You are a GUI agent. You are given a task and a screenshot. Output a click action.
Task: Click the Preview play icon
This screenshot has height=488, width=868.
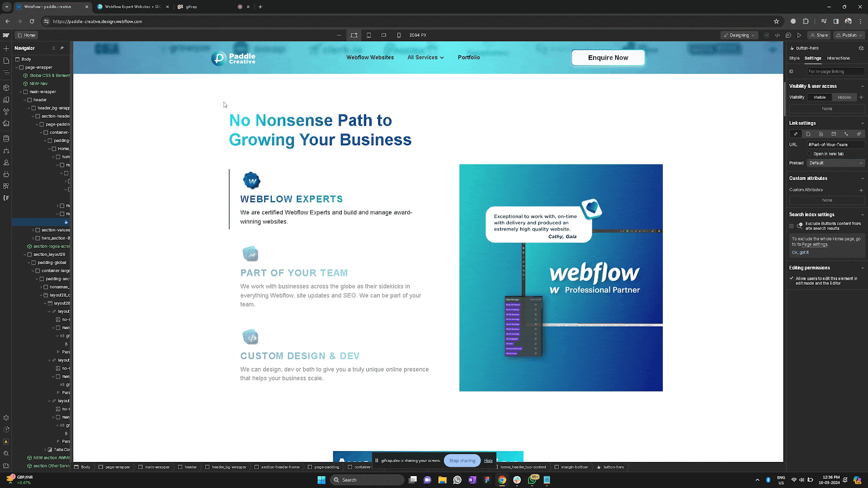pyautogui.click(x=799, y=35)
